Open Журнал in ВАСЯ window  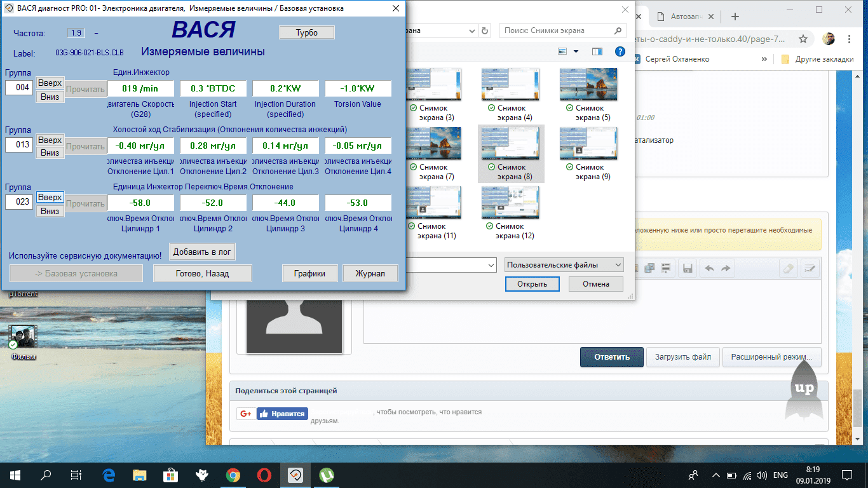[x=370, y=273]
